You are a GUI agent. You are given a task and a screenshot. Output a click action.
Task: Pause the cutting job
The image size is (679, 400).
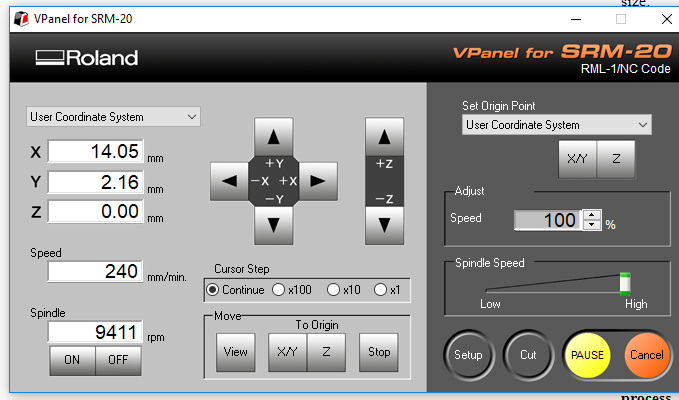[588, 355]
